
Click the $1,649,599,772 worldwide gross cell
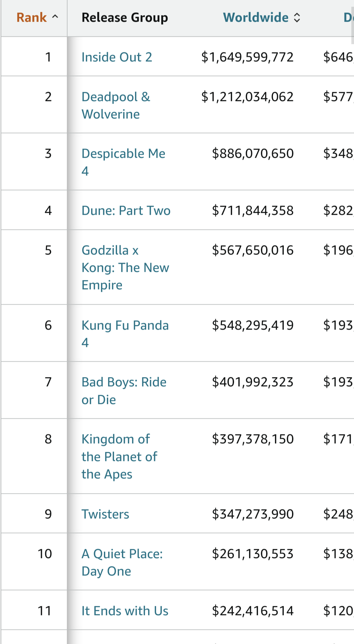[247, 57]
